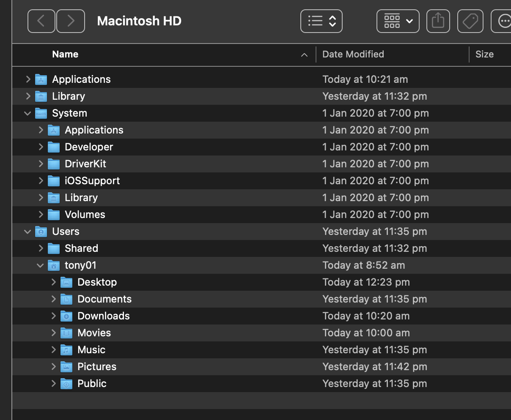The image size is (511, 420).
Task: Sort by Date Modified column header
Action: 353,54
